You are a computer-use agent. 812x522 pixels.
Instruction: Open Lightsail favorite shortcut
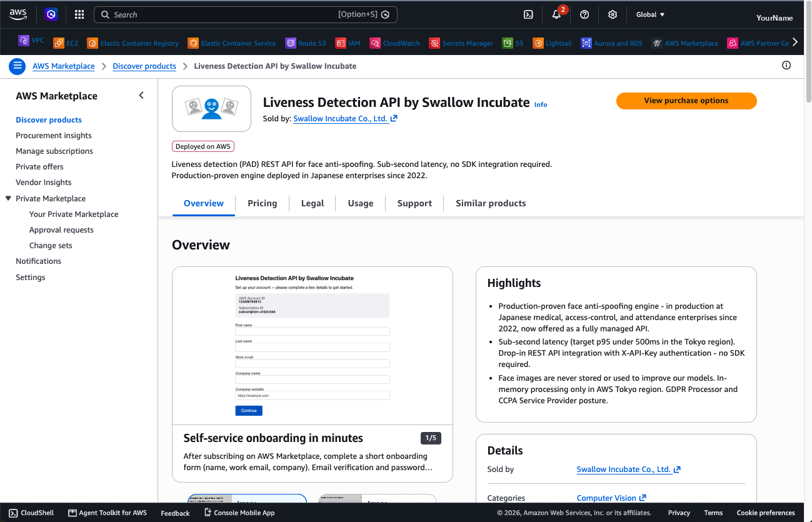click(x=552, y=43)
